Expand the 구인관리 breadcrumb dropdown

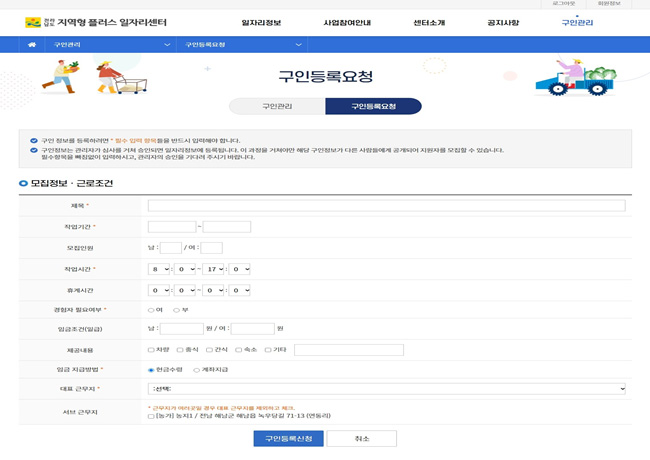112,44
